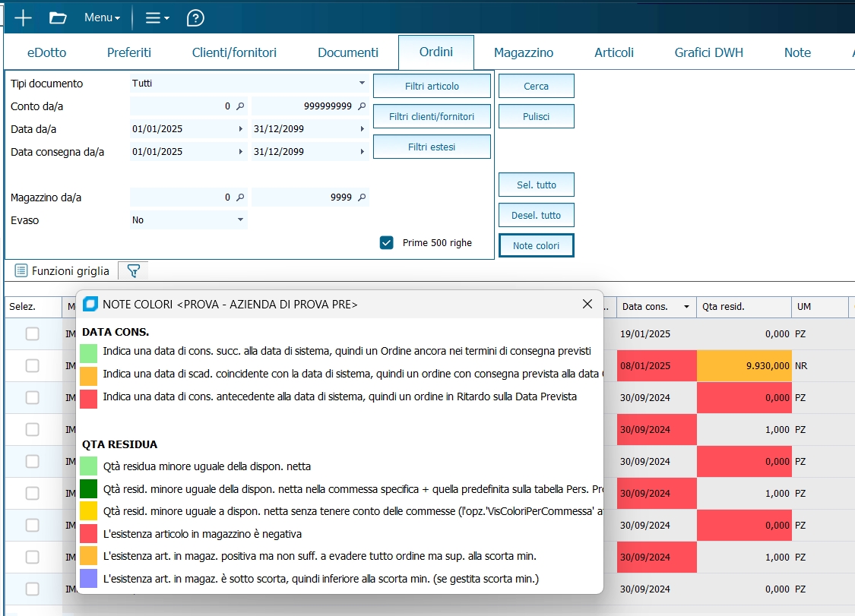The image size is (855, 616).
Task: Tick checkbox in row dated 19/01/2025
Action: click(32, 333)
